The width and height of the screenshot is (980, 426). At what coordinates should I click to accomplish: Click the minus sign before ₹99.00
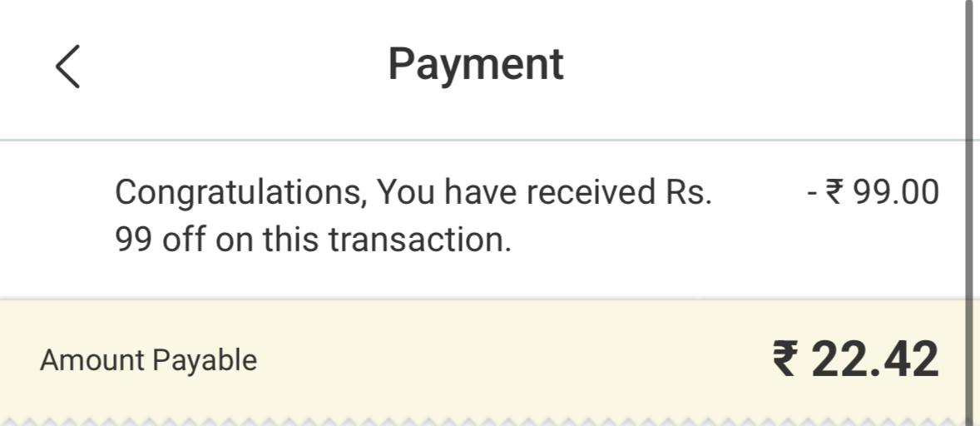tap(812, 192)
